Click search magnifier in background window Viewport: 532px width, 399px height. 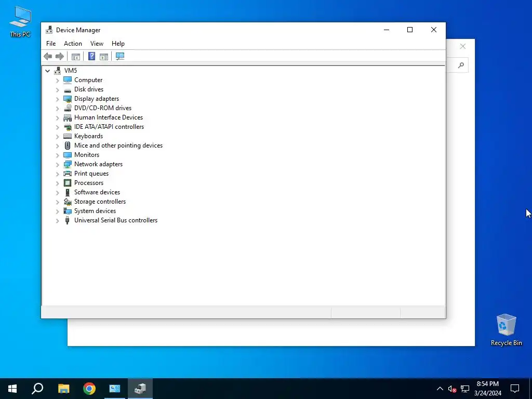(461, 65)
